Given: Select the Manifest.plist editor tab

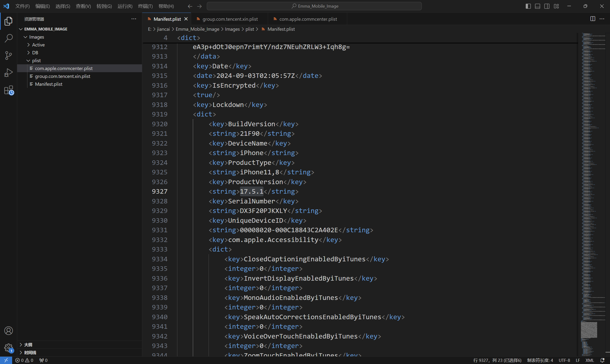Looking at the screenshot, I should click(x=167, y=19).
